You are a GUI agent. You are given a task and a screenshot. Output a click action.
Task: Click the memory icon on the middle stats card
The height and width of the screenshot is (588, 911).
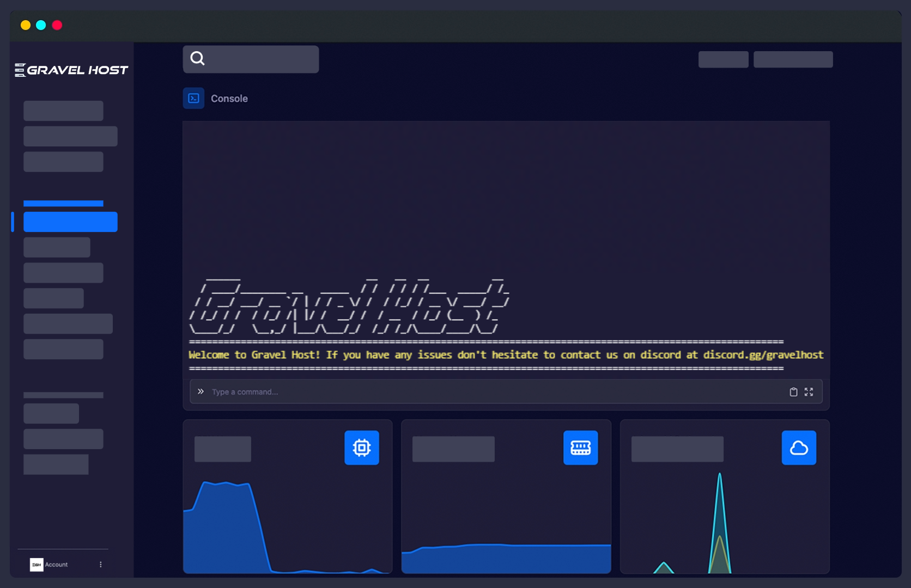click(x=580, y=448)
